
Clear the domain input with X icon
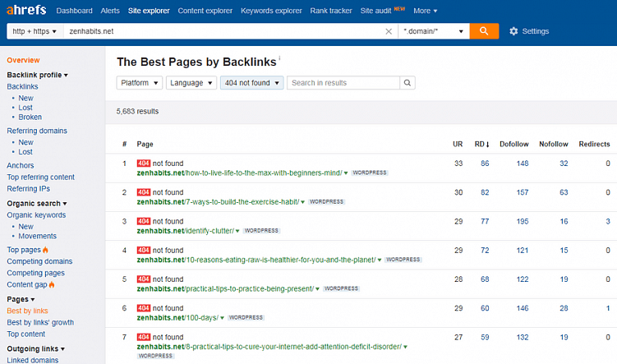click(389, 31)
